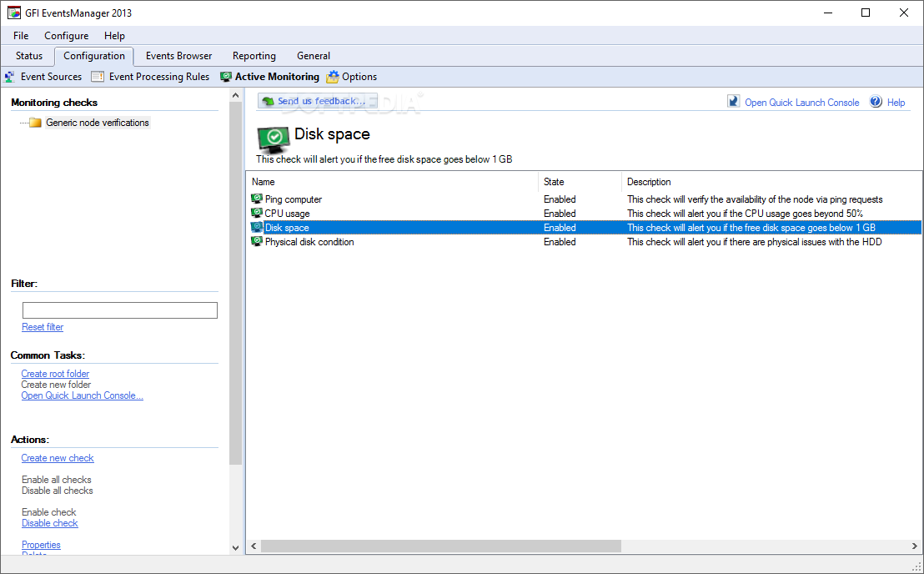
Task: Open the Reporting tab
Action: pos(254,56)
